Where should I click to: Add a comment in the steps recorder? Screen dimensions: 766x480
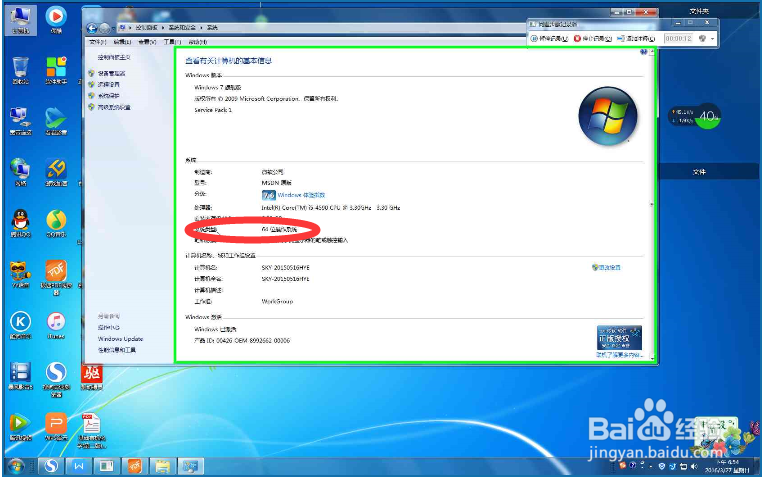tap(636, 39)
